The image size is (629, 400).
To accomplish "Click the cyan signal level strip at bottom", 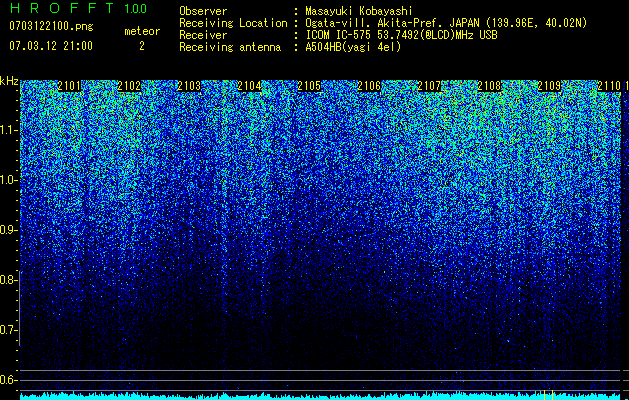I will (x=321, y=396).
